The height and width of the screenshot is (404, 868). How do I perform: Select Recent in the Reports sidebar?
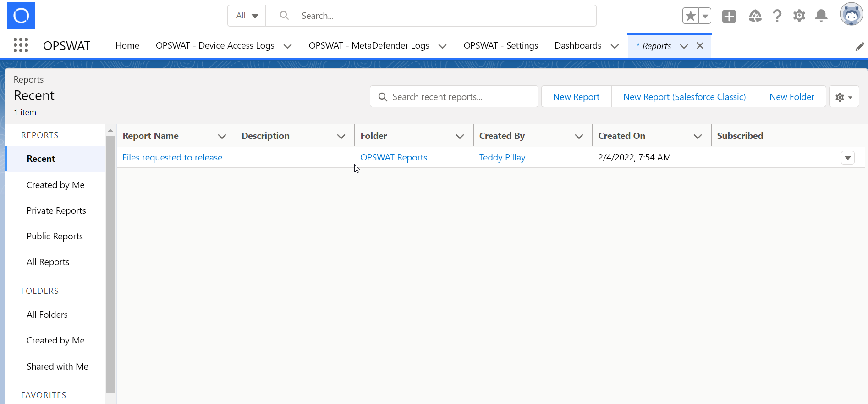pyautogui.click(x=55, y=159)
